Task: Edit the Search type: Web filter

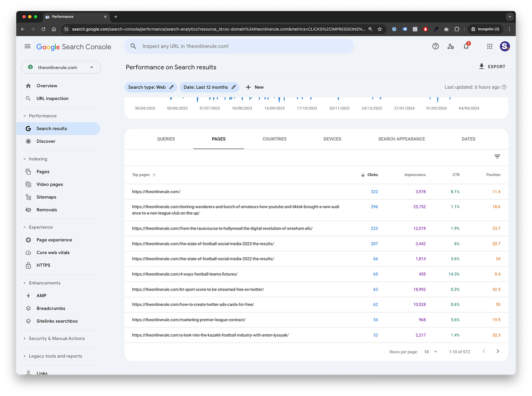Action: point(151,87)
